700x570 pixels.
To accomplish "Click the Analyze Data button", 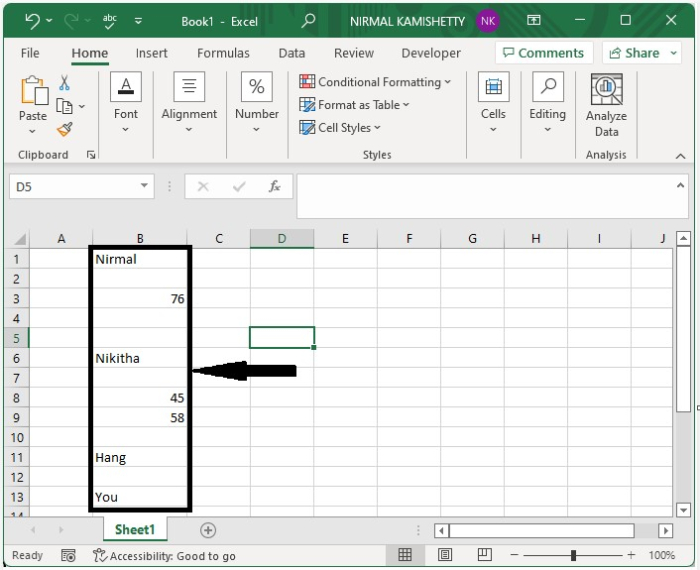I will [x=606, y=106].
